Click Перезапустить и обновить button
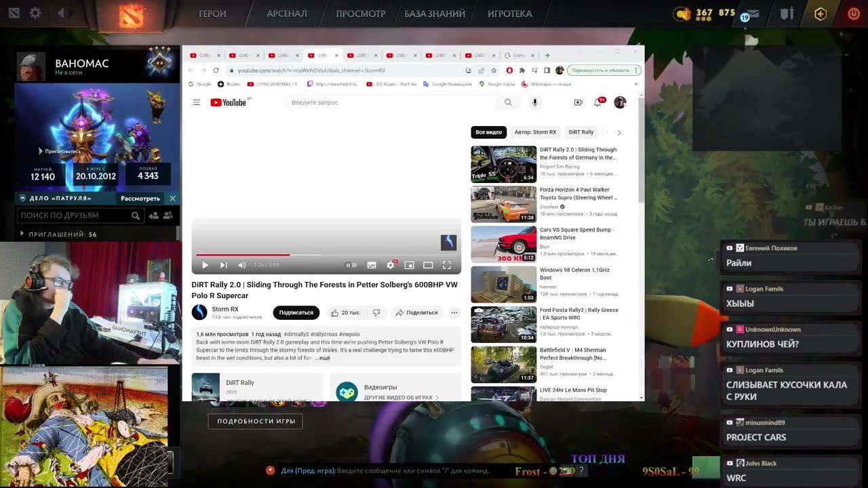This screenshot has width=868, height=488. (x=605, y=70)
